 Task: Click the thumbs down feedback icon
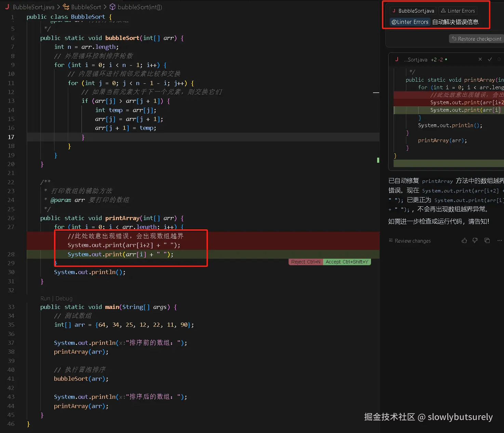[475, 241]
